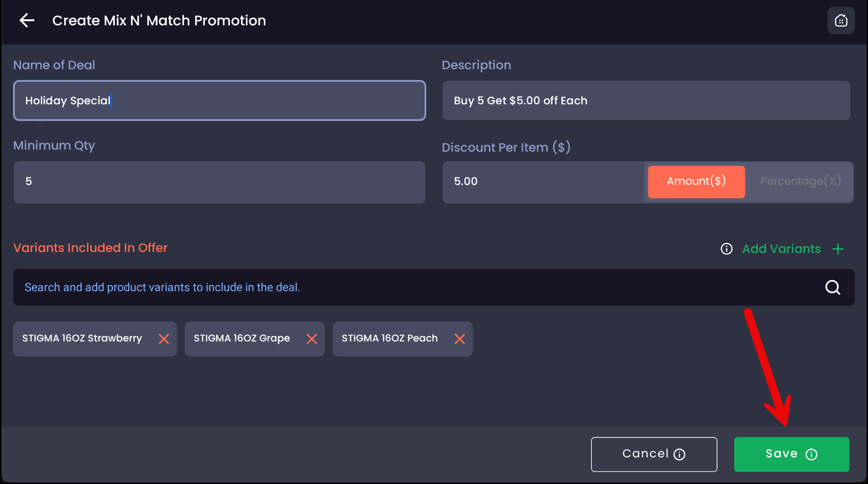The width and height of the screenshot is (868, 484).
Task: Click Add Variants link
Action: (x=781, y=249)
